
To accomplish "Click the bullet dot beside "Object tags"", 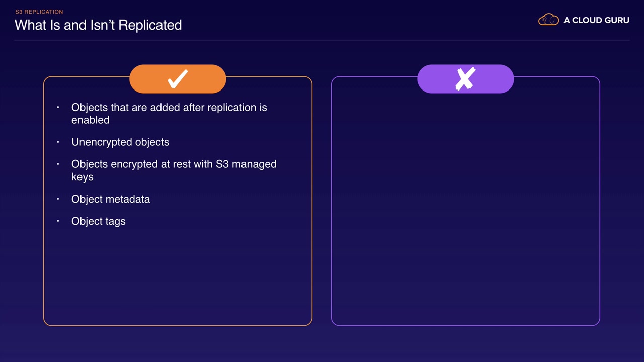I will (x=58, y=221).
